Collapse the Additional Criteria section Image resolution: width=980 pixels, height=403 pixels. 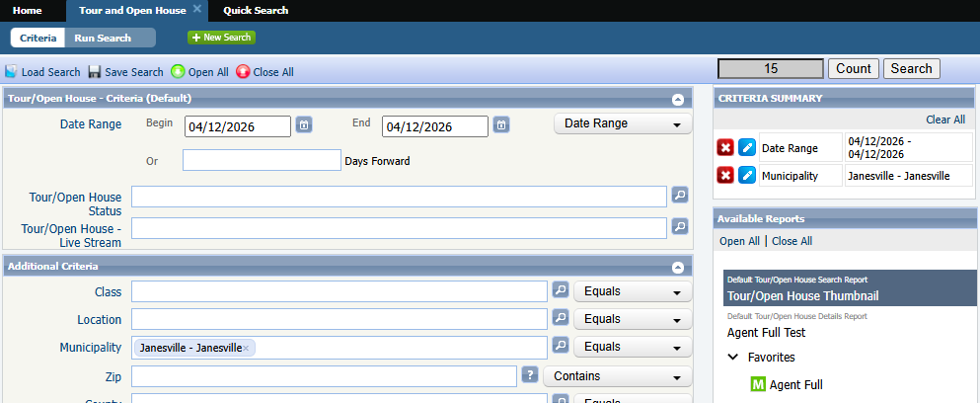677,267
